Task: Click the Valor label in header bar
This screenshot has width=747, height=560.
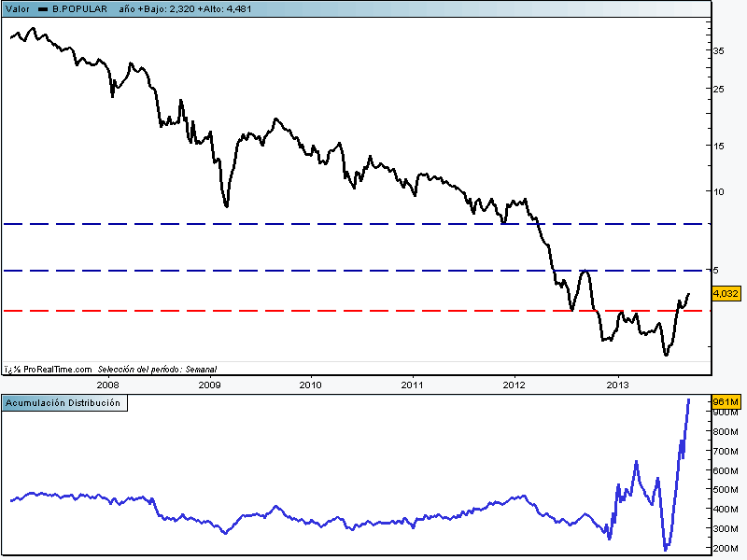Action: click(18, 8)
